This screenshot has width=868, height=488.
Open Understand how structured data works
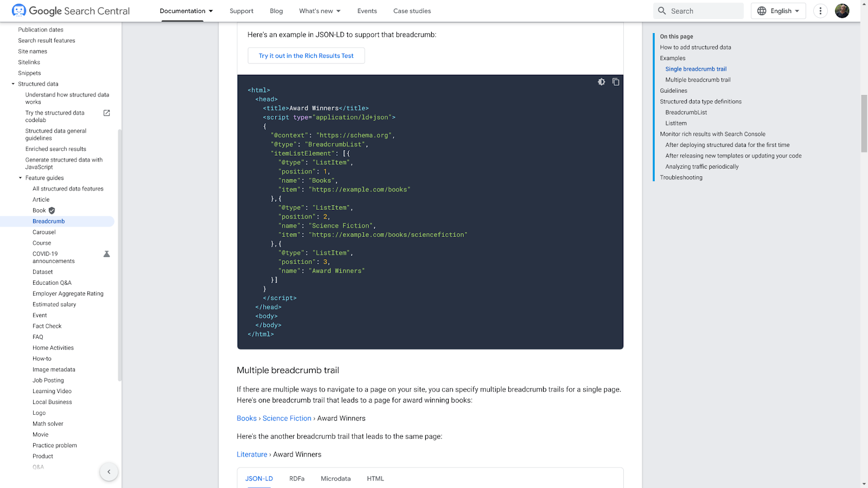[67, 98]
